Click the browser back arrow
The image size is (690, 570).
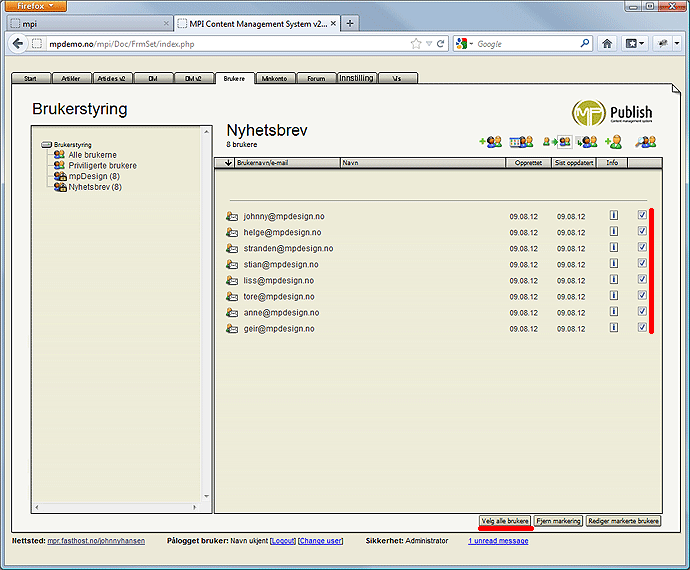18,44
